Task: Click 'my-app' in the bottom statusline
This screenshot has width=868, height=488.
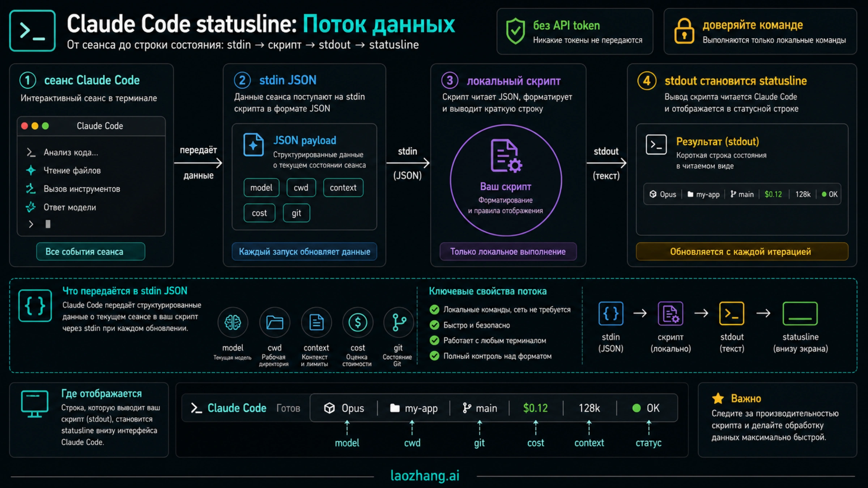Action: click(x=421, y=408)
